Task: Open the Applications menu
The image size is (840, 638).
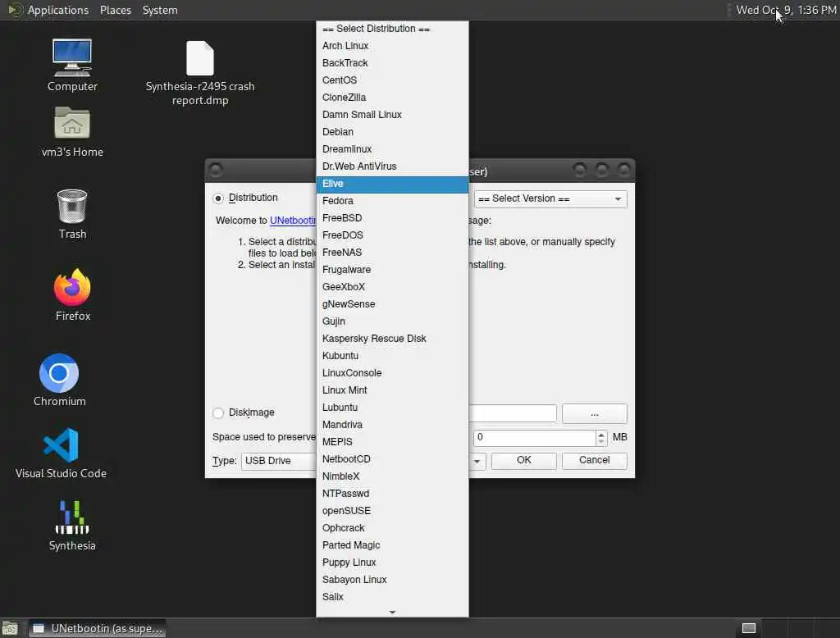Action: pyautogui.click(x=58, y=10)
